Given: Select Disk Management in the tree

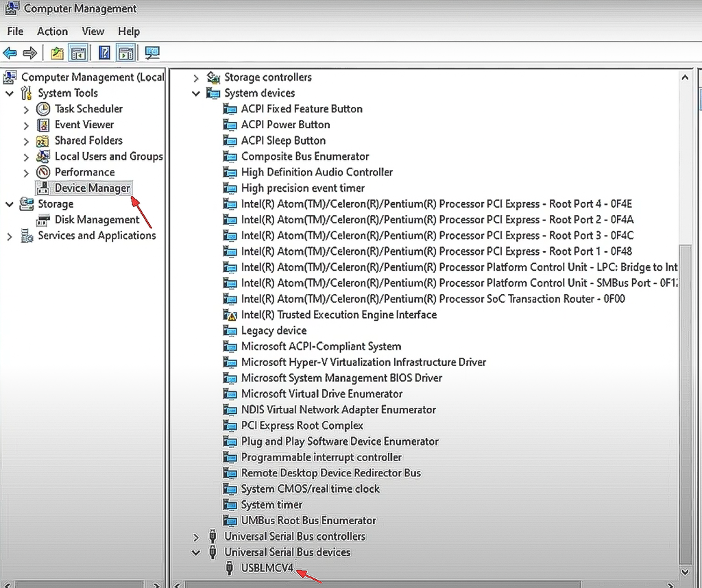Looking at the screenshot, I should (x=97, y=220).
